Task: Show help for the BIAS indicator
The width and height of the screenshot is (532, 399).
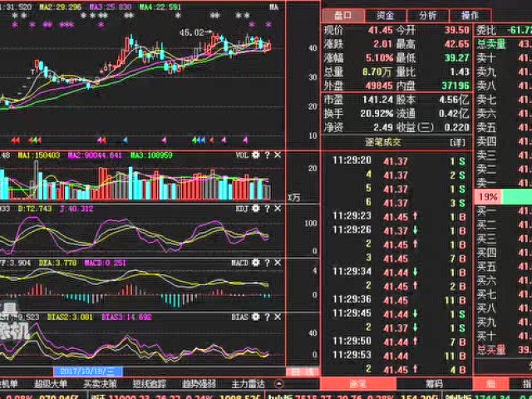Action: (268, 317)
